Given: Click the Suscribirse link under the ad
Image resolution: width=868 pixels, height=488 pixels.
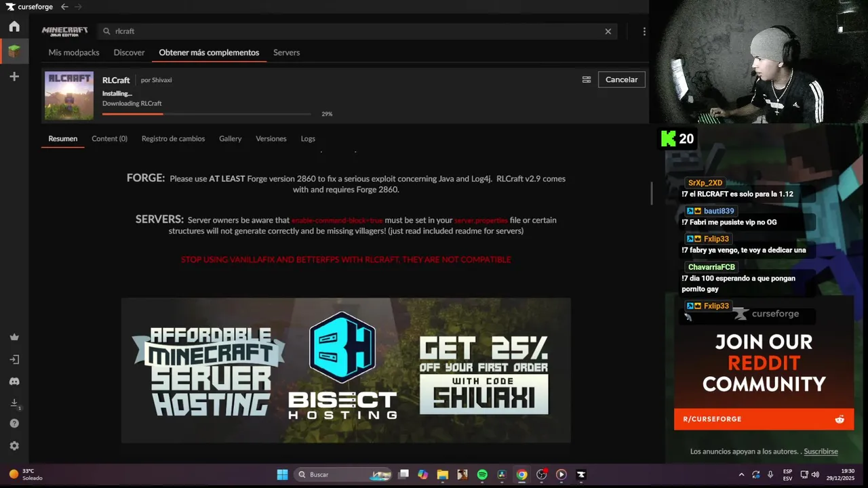Looking at the screenshot, I should (x=821, y=451).
